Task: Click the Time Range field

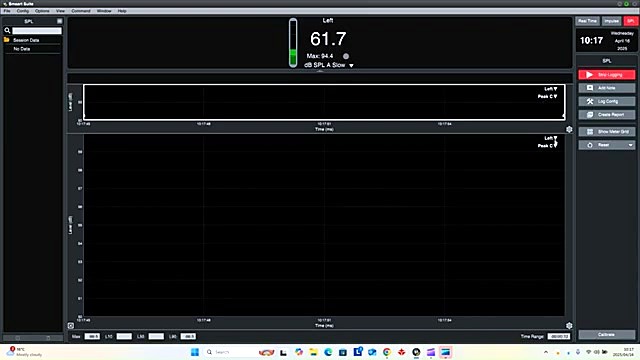Action: pyautogui.click(x=559, y=336)
